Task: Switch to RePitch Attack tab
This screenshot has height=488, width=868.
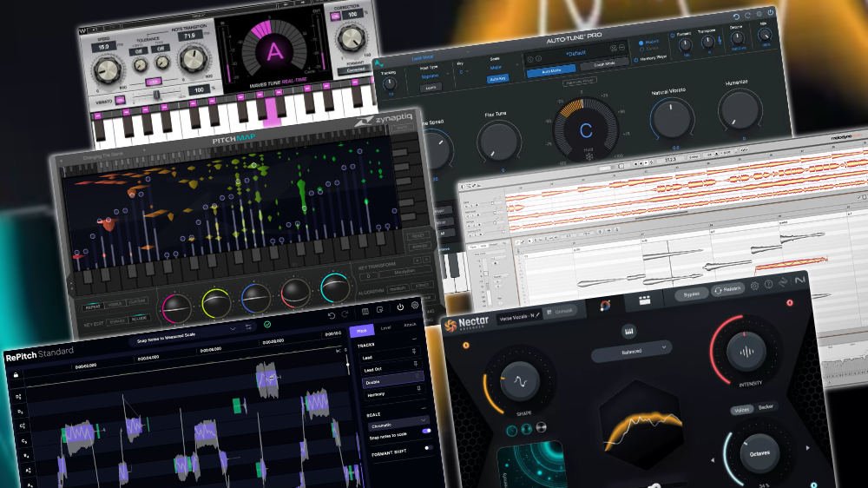Action: tap(411, 325)
